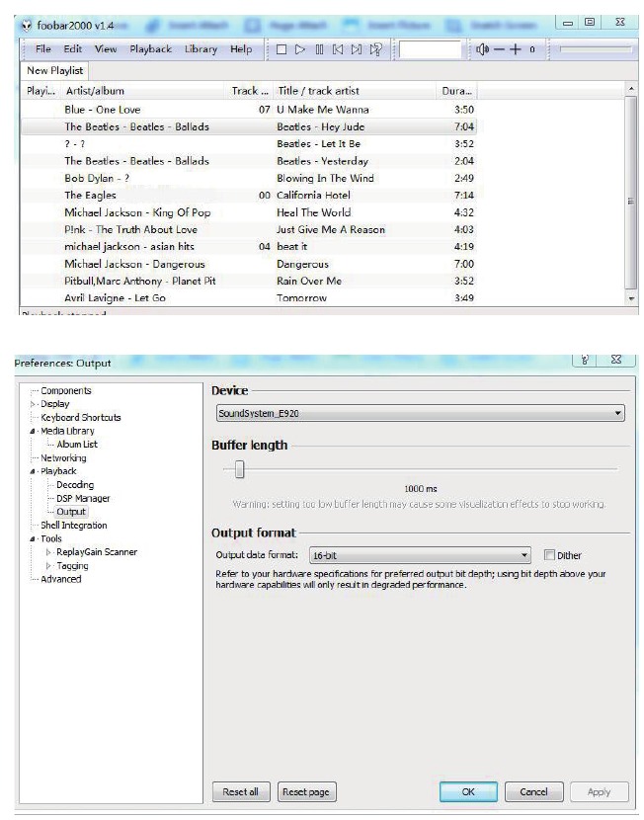Click the speaker mute icon
644x820 pixels.
[482, 49]
